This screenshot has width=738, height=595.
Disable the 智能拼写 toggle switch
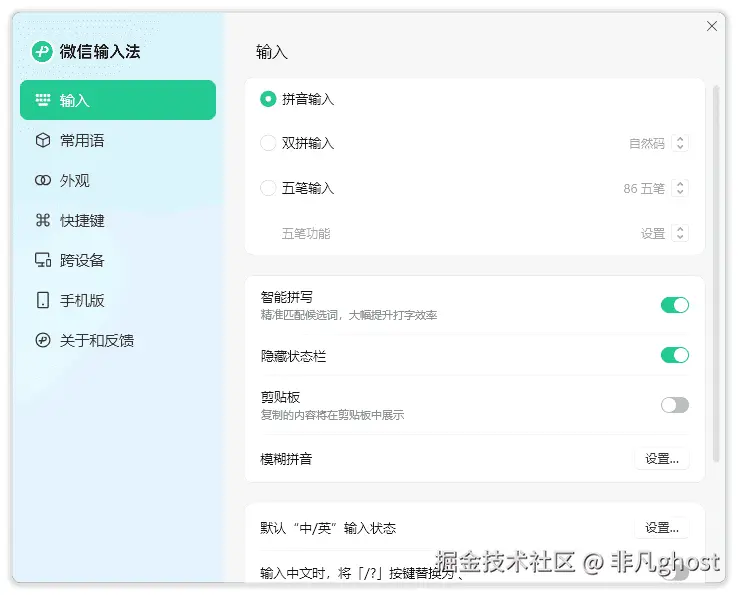675,305
